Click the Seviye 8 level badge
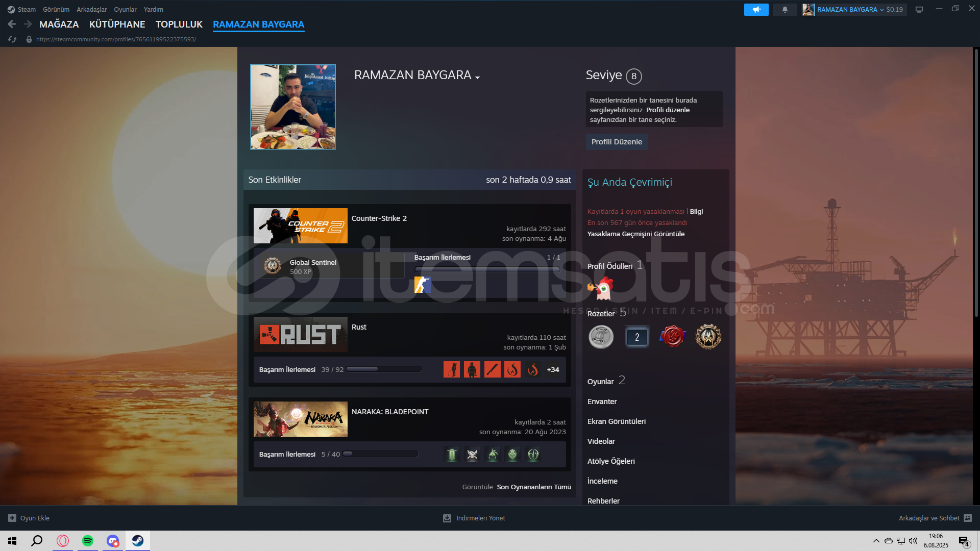This screenshot has height=551, width=980. click(x=634, y=76)
